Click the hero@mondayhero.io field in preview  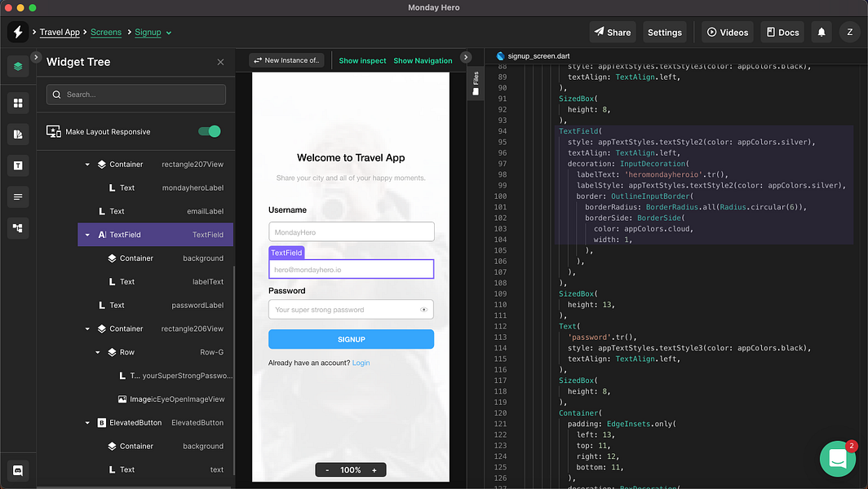352,270
